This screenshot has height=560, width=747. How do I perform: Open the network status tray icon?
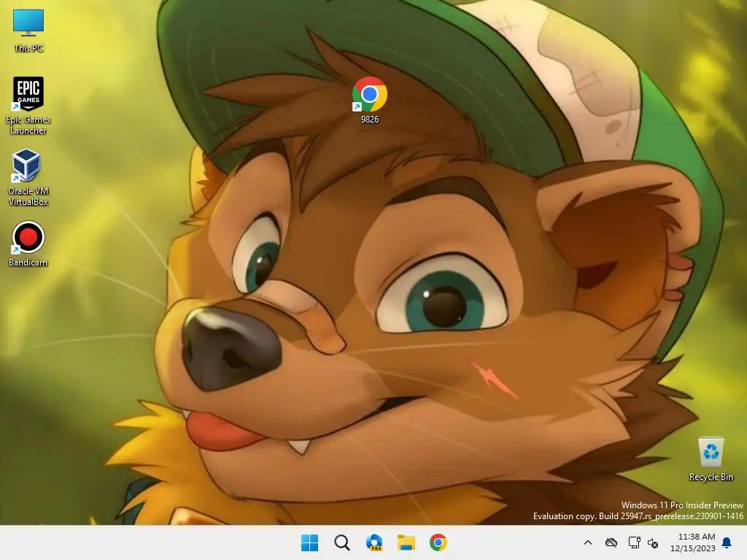tap(634, 542)
